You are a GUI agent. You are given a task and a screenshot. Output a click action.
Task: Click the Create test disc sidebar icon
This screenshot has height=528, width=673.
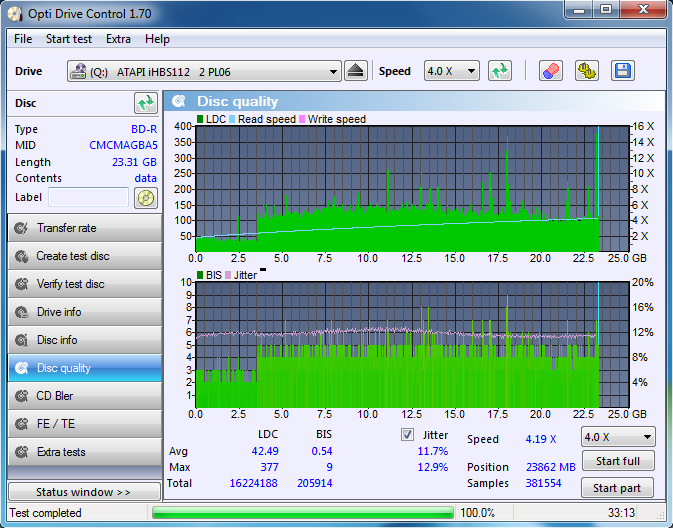(21, 256)
